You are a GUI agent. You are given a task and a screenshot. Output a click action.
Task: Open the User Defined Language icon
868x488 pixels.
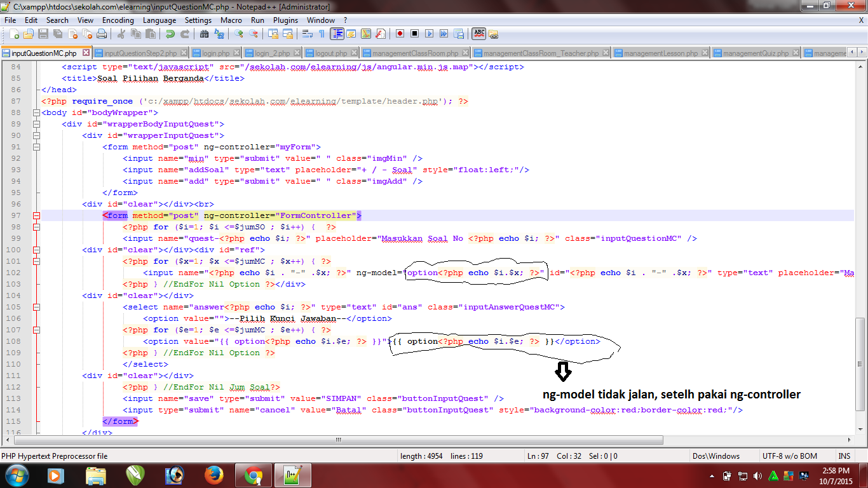(x=351, y=34)
